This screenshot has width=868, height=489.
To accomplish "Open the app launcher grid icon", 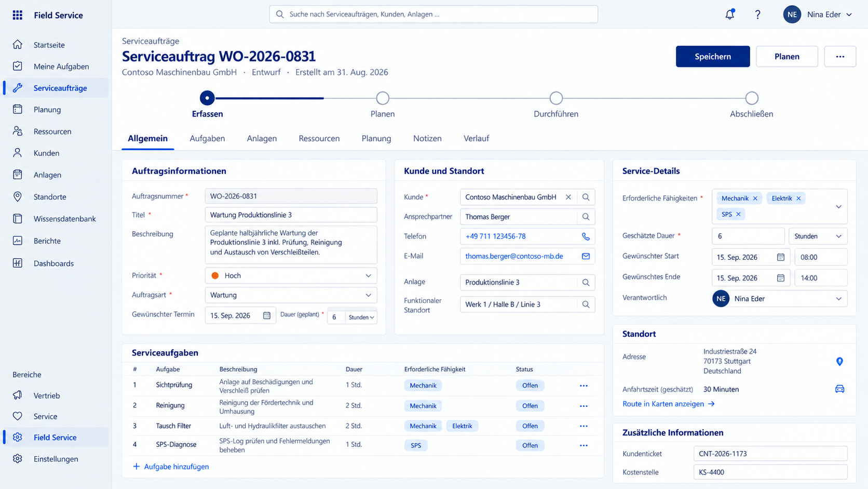I will tap(18, 15).
